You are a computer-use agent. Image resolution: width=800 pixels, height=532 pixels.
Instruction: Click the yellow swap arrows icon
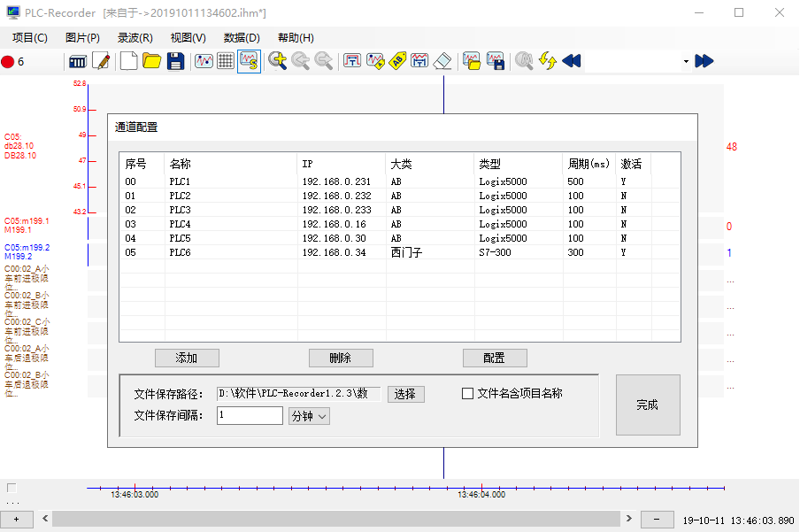pyautogui.click(x=548, y=61)
